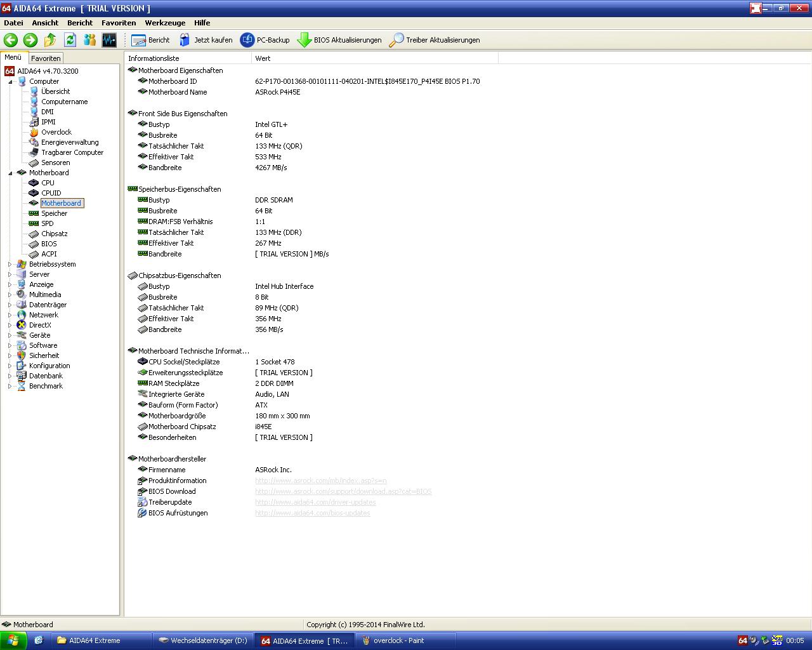Click the Software tree icon
This screenshot has width=812, height=650.
(x=22, y=345)
